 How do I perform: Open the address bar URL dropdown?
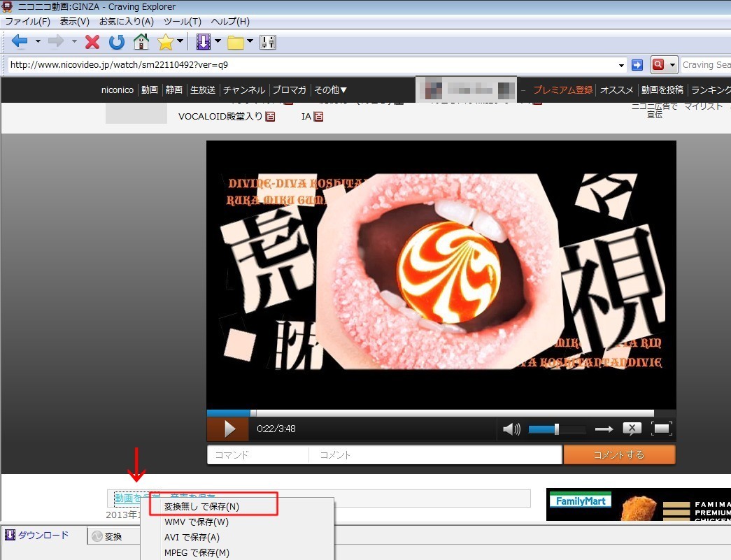pyautogui.click(x=622, y=65)
